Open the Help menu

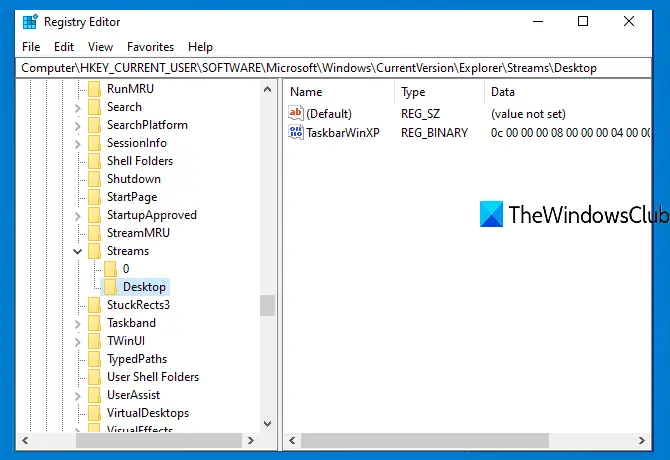point(200,47)
